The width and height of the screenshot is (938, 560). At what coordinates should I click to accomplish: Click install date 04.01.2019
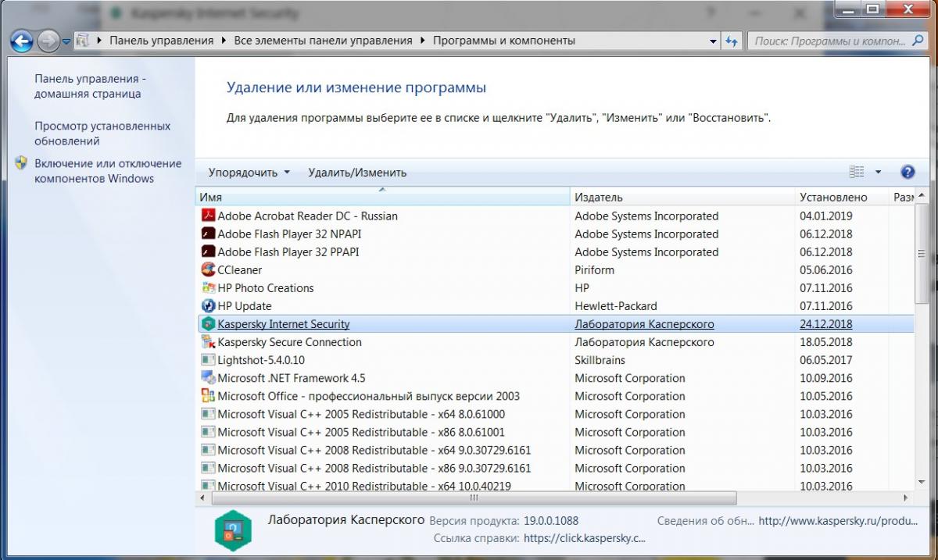(x=825, y=216)
